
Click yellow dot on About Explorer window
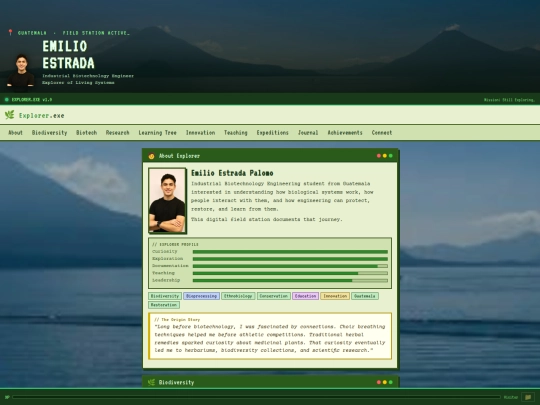click(385, 156)
